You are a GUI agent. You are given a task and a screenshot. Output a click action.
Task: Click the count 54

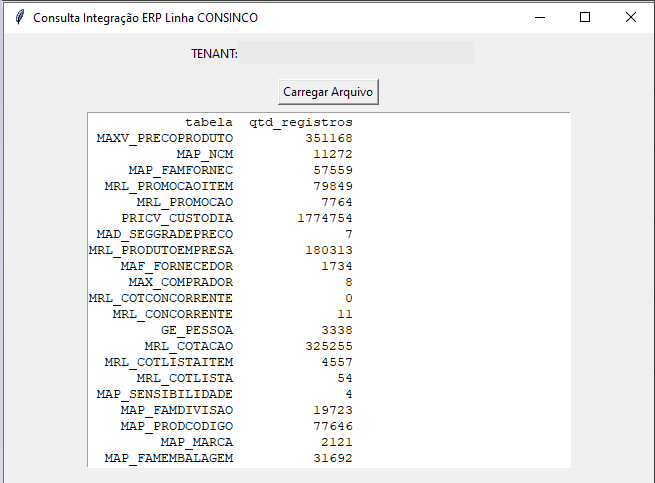(x=345, y=378)
